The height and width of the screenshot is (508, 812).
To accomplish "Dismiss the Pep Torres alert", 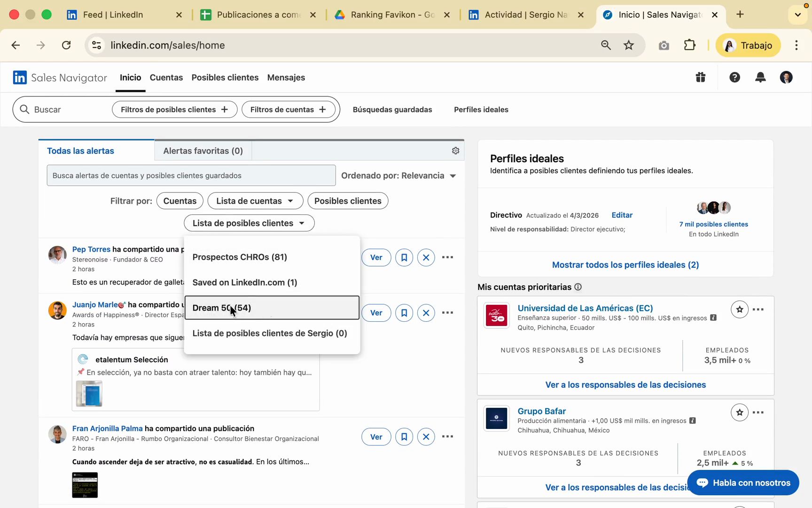I will (426, 257).
